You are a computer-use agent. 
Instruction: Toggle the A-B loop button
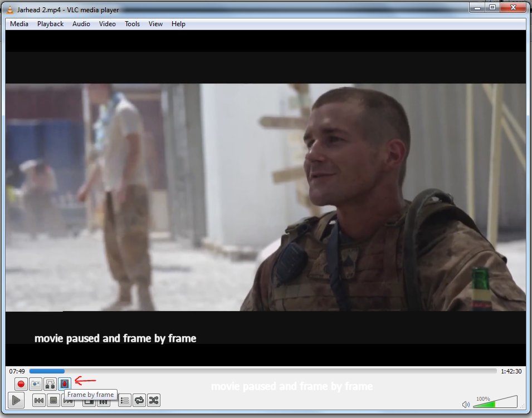pyautogui.click(x=50, y=383)
